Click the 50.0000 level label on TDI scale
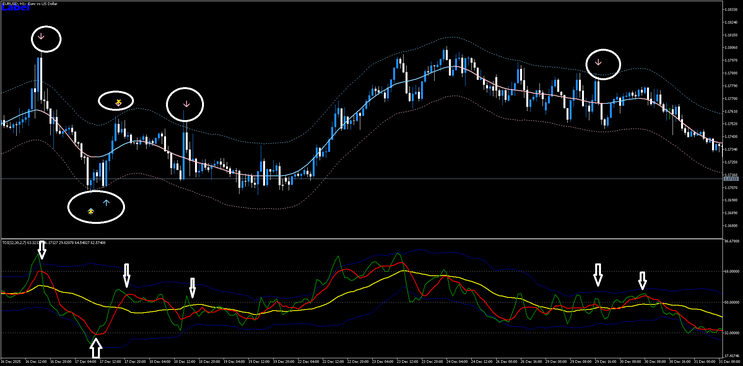The height and width of the screenshot is (366, 743). (732, 302)
